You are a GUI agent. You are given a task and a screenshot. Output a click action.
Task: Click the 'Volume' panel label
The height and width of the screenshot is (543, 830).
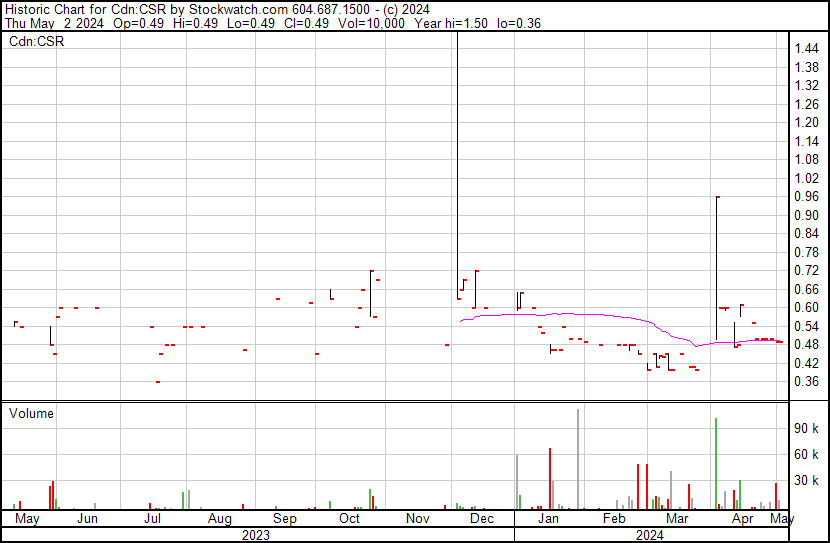tap(31, 413)
